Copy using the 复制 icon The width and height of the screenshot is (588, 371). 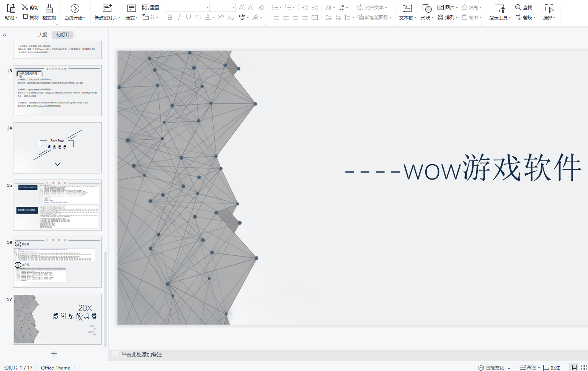[25, 17]
